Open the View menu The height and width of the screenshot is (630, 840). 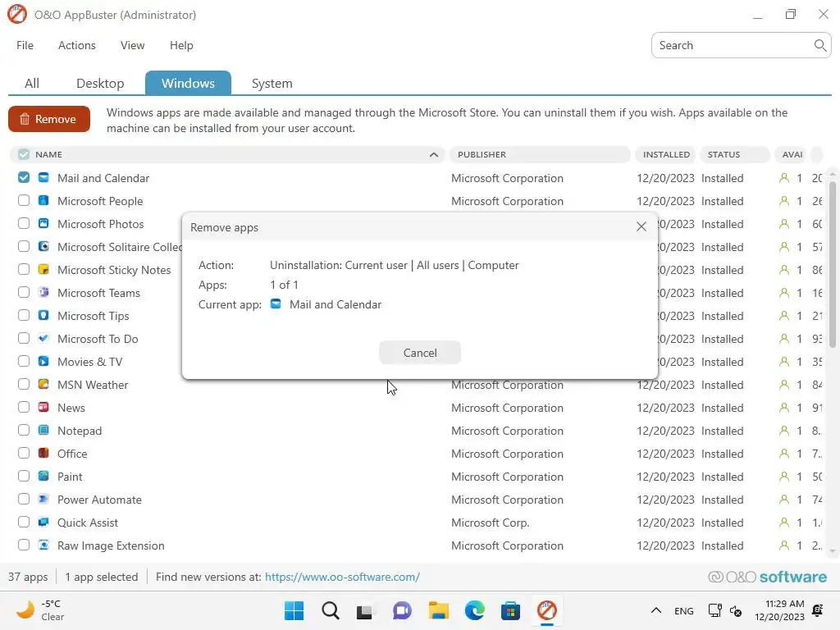(132, 46)
